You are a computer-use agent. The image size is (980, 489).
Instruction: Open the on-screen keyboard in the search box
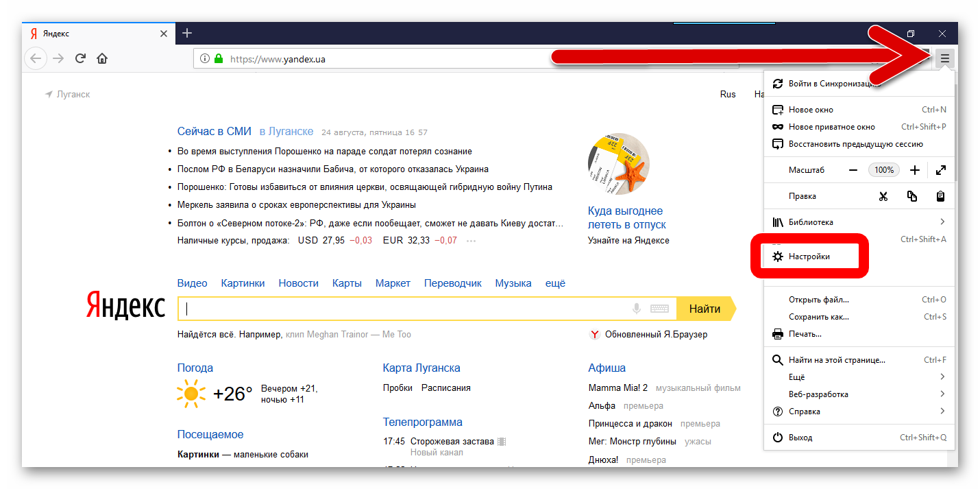pos(659,309)
